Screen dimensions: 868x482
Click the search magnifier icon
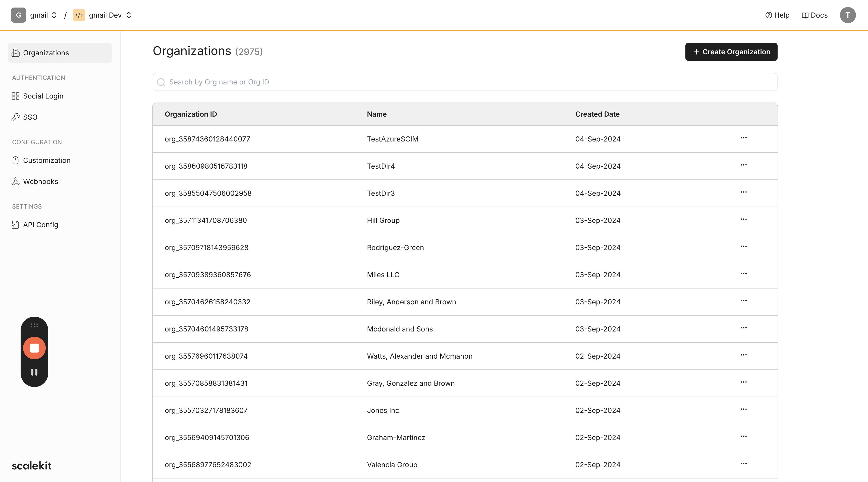tap(161, 82)
